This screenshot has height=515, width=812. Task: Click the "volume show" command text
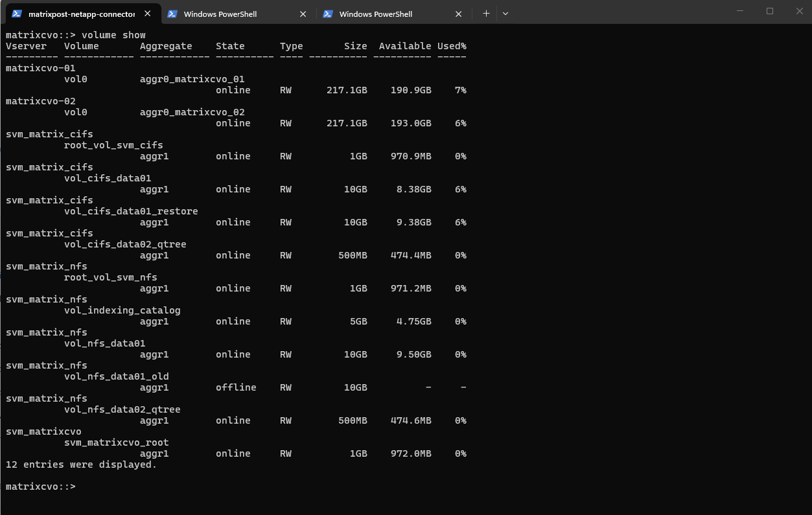pos(113,35)
